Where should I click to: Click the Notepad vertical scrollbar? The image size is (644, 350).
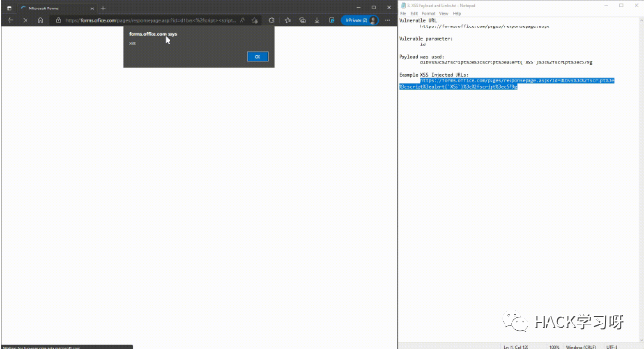(x=641, y=179)
